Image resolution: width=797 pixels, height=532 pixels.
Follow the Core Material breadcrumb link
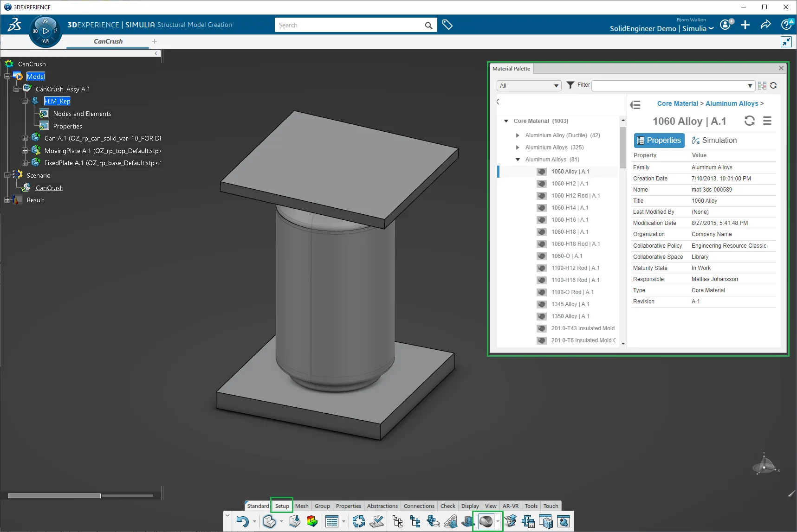click(x=678, y=103)
